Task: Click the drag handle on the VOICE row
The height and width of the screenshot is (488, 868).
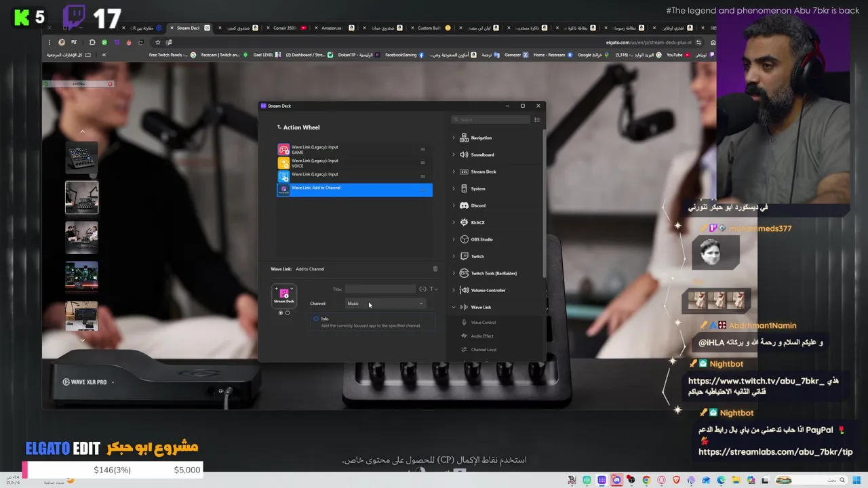Action: click(422, 163)
